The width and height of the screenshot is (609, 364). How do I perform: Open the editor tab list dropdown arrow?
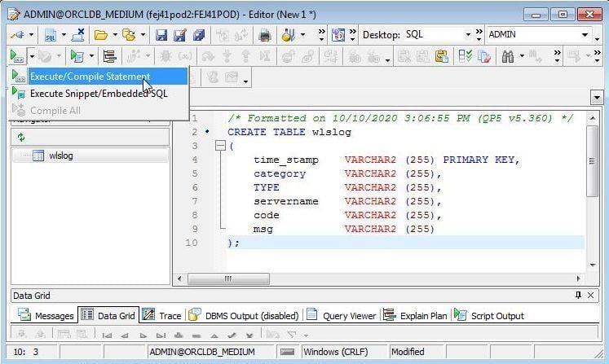pos(597,98)
